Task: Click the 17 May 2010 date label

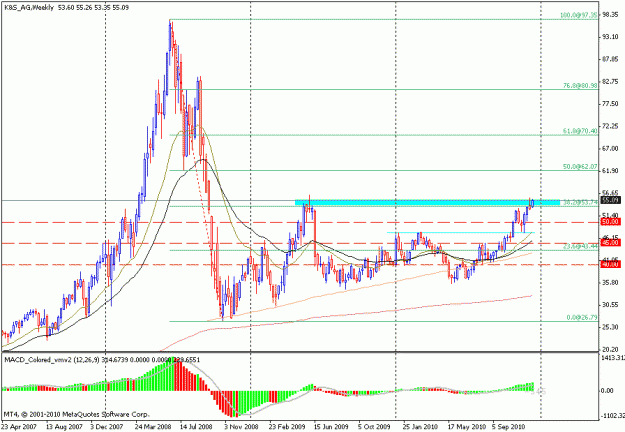Action: click(466, 427)
